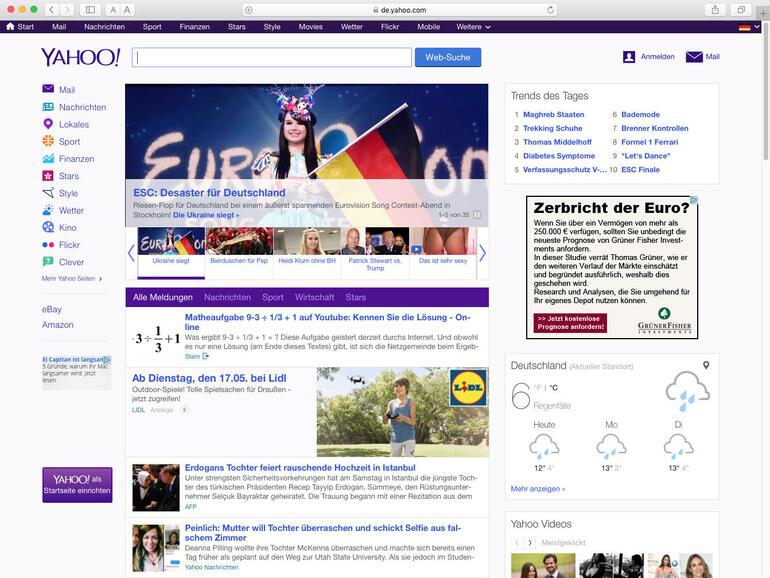The width and height of the screenshot is (770, 578).
Task: Click the Flickr dots icon in sidebar
Action: tap(48, 244)
